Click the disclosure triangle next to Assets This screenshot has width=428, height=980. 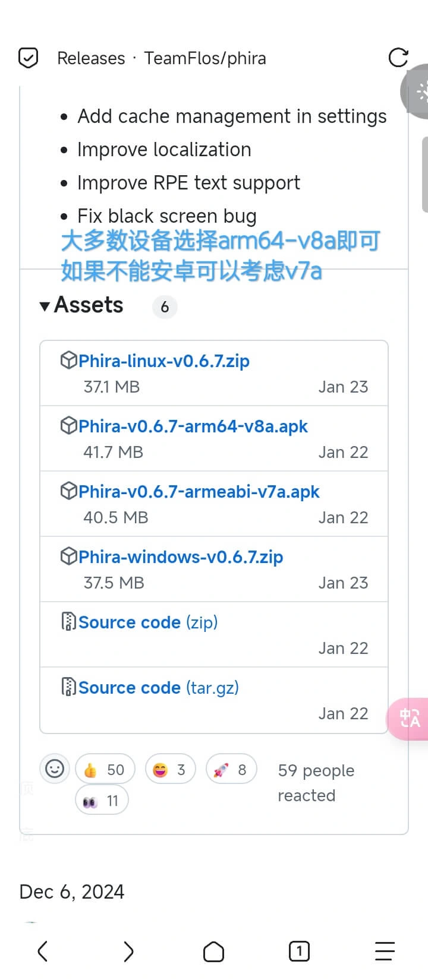tap(45, 306)
